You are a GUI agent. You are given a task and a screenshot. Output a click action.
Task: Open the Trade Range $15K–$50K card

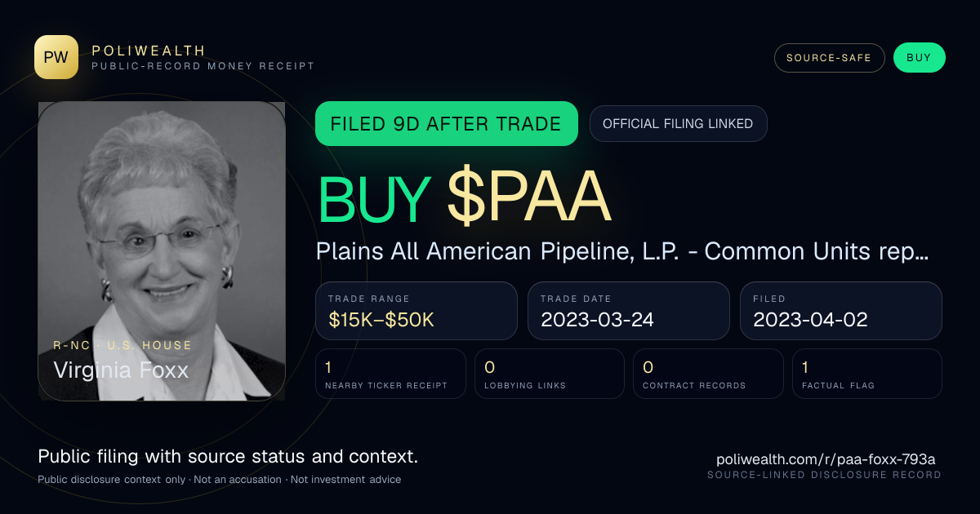416,311
